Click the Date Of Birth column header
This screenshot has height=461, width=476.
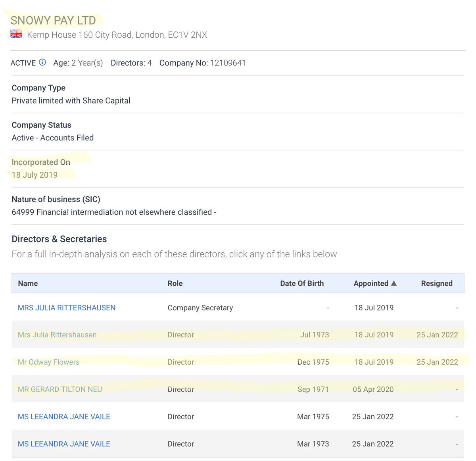tap(302, 283)
